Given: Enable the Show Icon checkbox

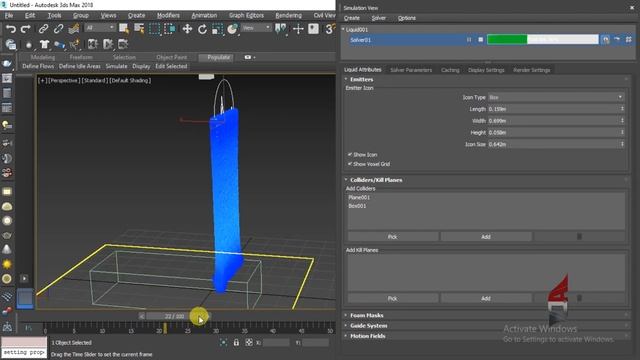Looking at the screenshot, I should click(350, 154).
